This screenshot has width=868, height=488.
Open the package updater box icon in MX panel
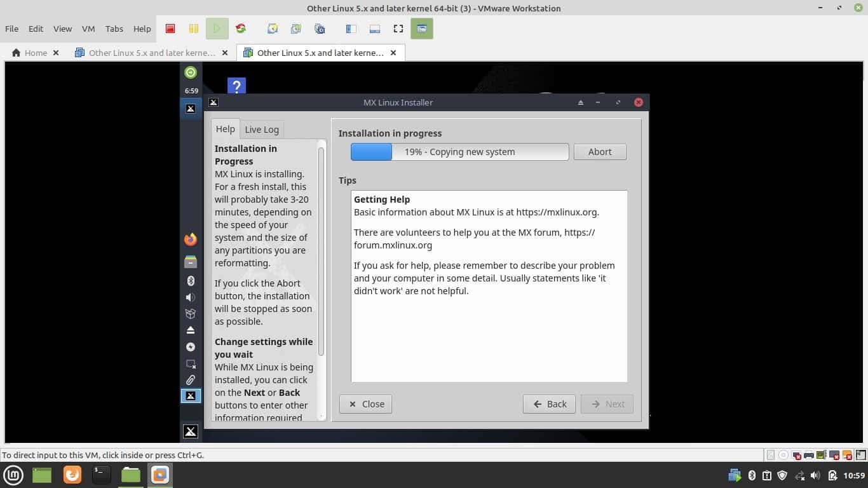pos(191,314)
